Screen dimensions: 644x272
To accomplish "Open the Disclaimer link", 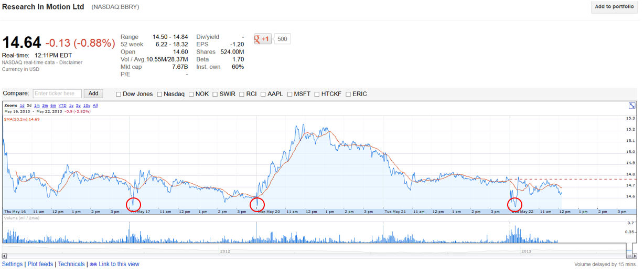I will 70,62.
